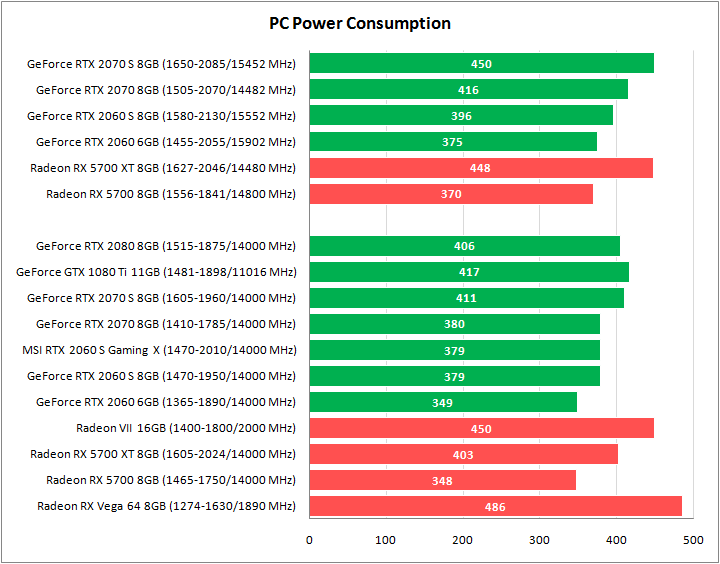Select the Radeon RX Vega 64 8GB axis label

(x=167, y=506)
